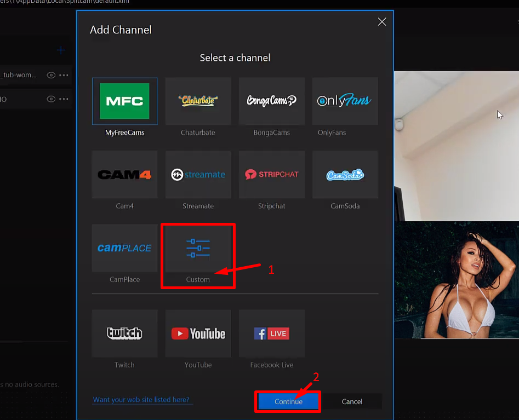Click the webcam room image in the preview
The height and width of the screenshot is (420, 519).
(457, 146)
